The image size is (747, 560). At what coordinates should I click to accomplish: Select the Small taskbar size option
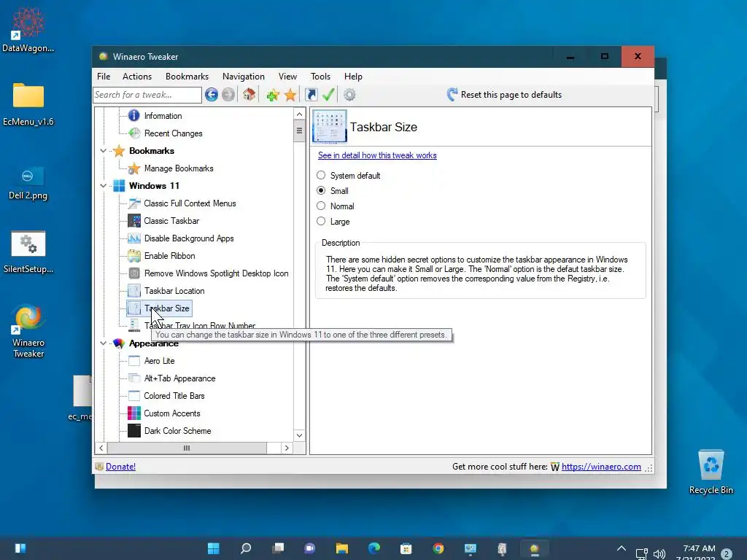click(x=321, y=190)
